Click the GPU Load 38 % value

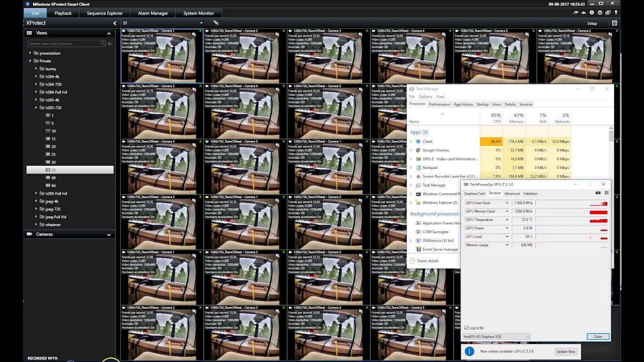click(524, 236)
